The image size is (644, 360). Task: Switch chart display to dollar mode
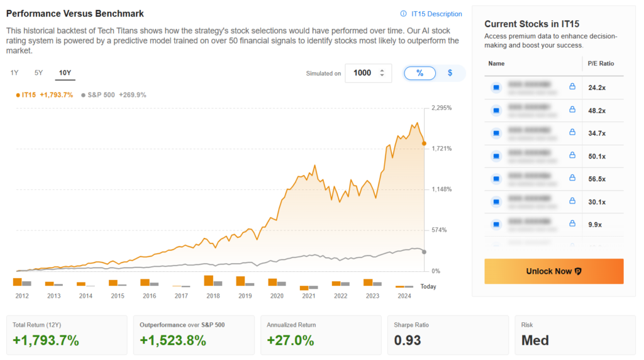tap(450, 73)
